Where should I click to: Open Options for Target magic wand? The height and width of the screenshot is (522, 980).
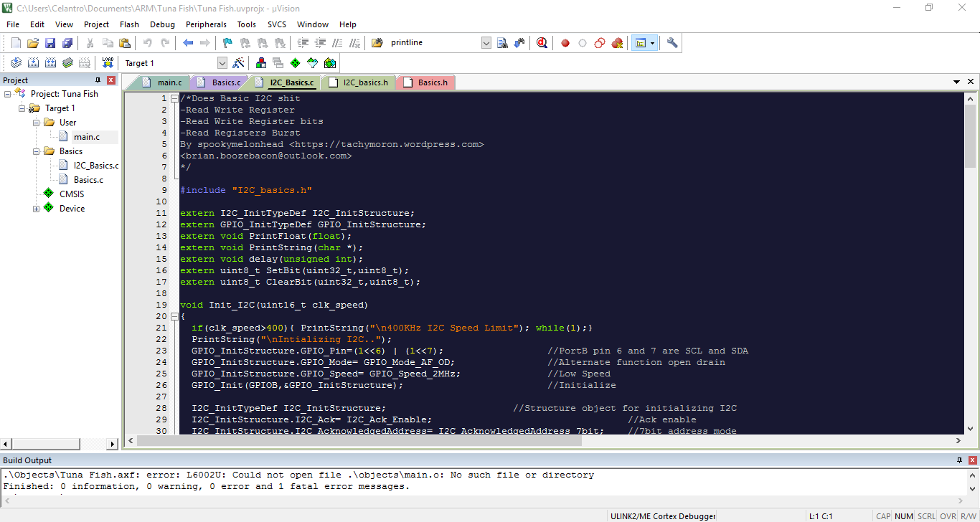(239, 63)
